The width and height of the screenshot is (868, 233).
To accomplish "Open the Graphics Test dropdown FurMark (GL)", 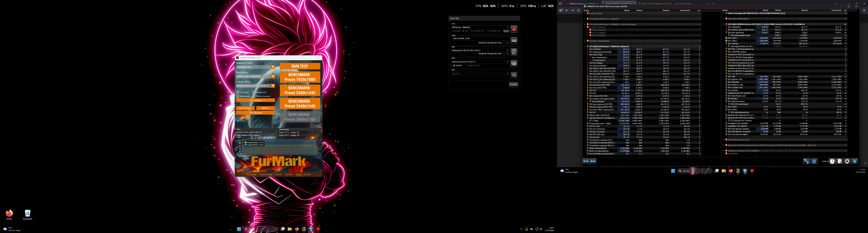I will click(x=255, y=67).
